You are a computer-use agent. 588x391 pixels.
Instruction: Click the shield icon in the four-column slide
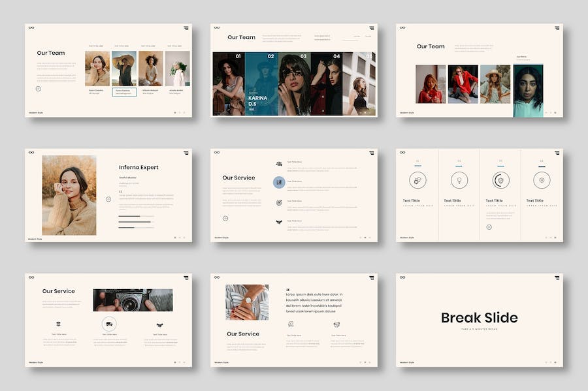pyautogui.click(x=500, y=180)
